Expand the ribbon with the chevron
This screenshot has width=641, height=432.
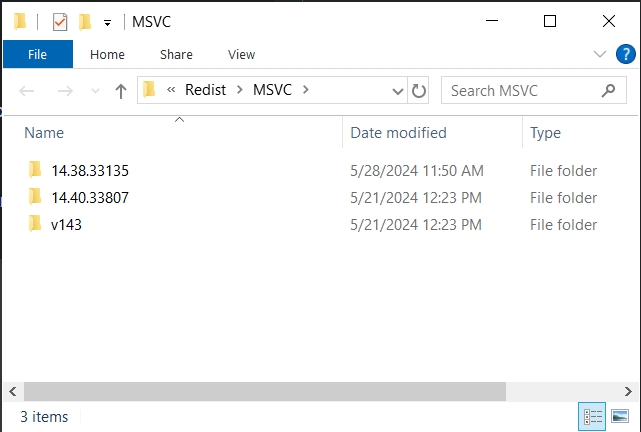(600, 55)
